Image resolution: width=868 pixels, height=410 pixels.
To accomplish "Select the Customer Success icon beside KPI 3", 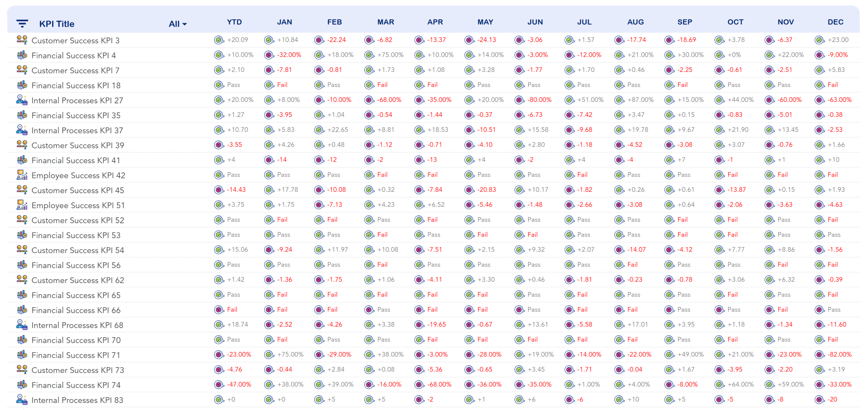I will point(22,40).
